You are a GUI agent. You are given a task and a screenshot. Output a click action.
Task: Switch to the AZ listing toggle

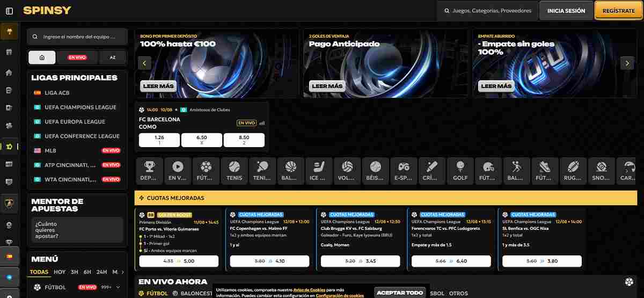(112, 57)
